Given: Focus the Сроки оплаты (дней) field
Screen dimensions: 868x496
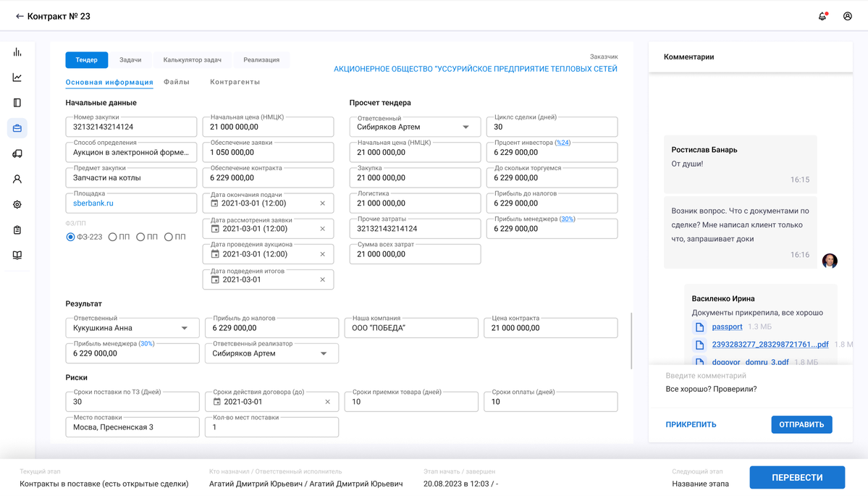Looking at the screenshot, I should [x=551, y=401].
